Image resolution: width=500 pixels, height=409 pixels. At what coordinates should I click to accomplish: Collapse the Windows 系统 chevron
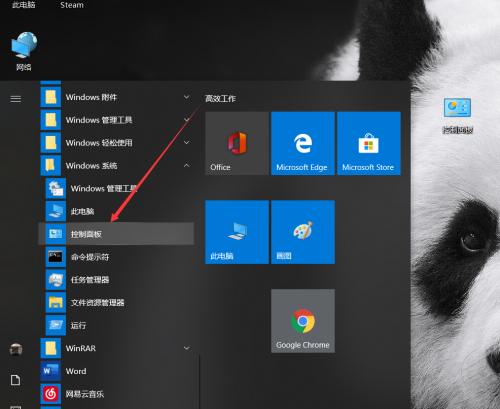coord(187,165)
